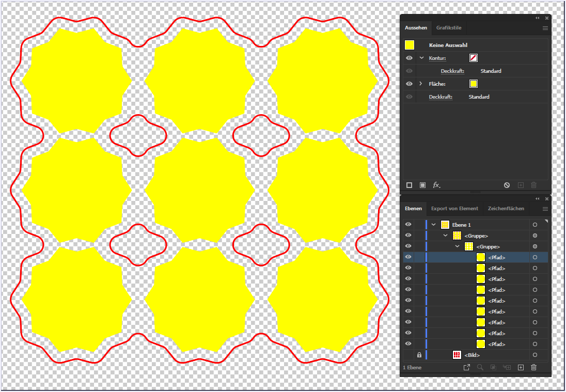Click the yellow Fläche color swatch
This screenshot has width=566, height=392.
click(474, 83)
